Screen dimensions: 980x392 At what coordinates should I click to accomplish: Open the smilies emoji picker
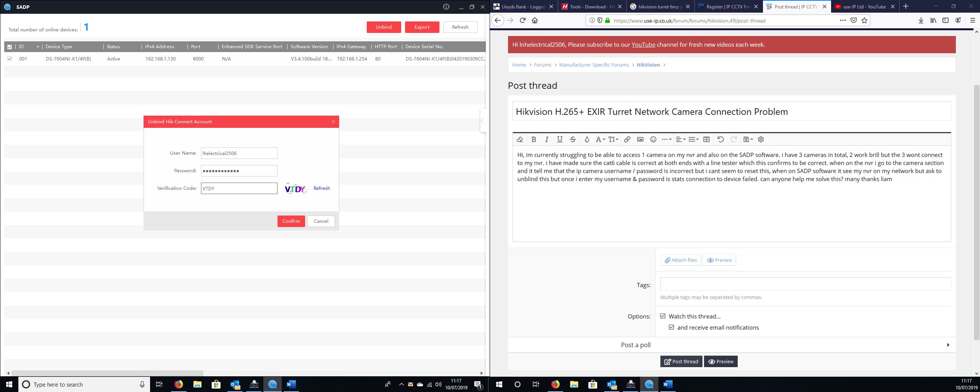pos(653,139)
